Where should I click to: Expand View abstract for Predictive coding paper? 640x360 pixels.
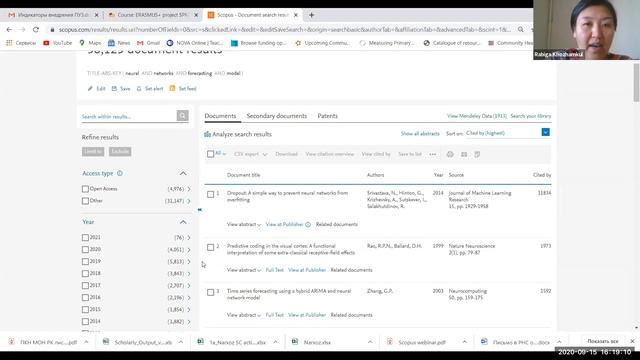(x=244, y=270)
